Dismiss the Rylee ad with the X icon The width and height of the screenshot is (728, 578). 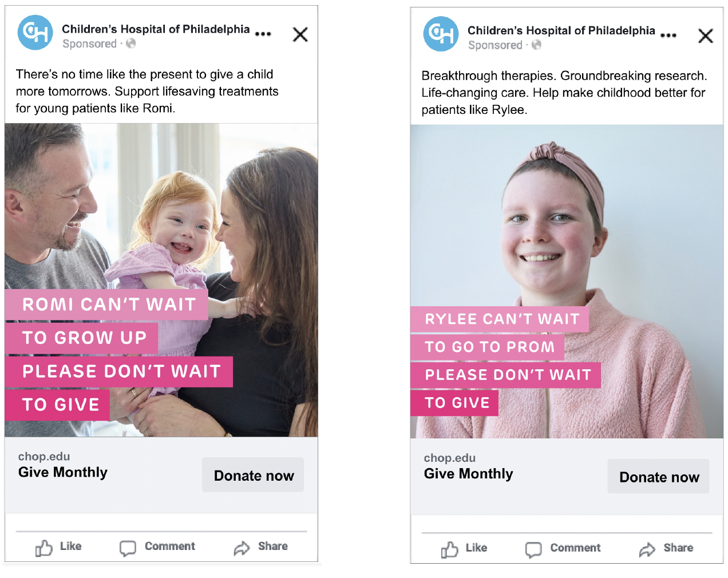pos(706,36)
